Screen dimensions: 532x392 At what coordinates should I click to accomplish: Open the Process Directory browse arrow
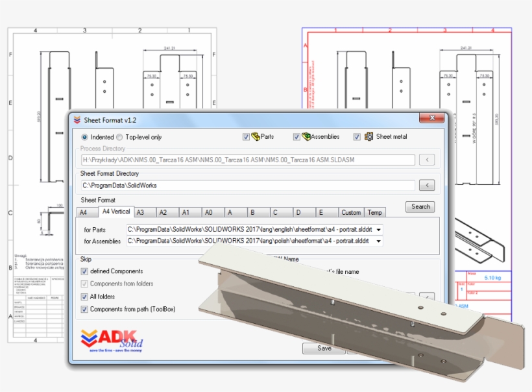tap(426, 159)
